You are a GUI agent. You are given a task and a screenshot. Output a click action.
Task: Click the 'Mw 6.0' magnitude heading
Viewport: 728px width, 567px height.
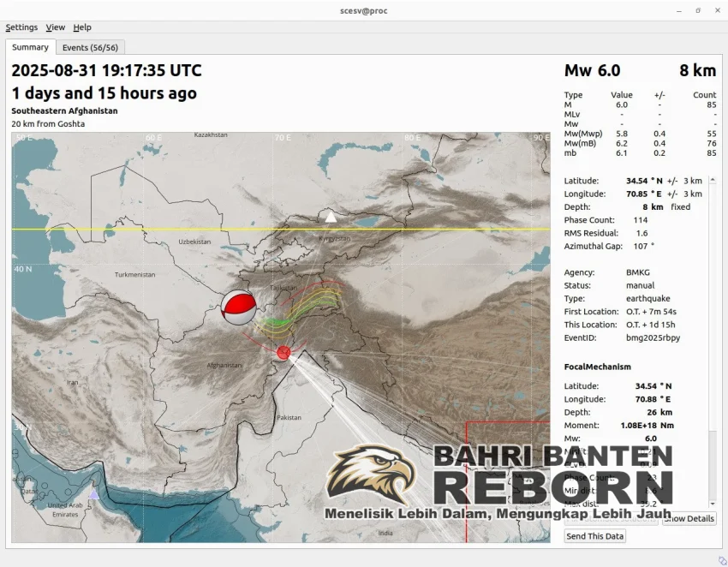pos(592,70)
